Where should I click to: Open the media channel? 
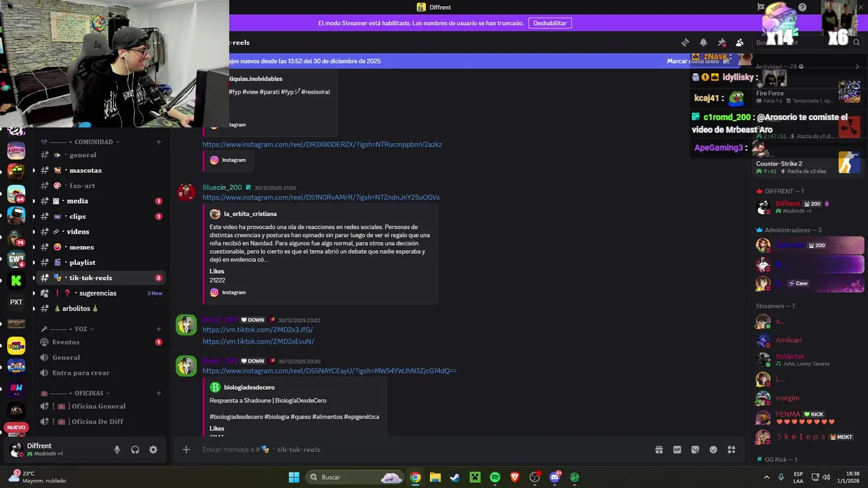click(100, 201)
